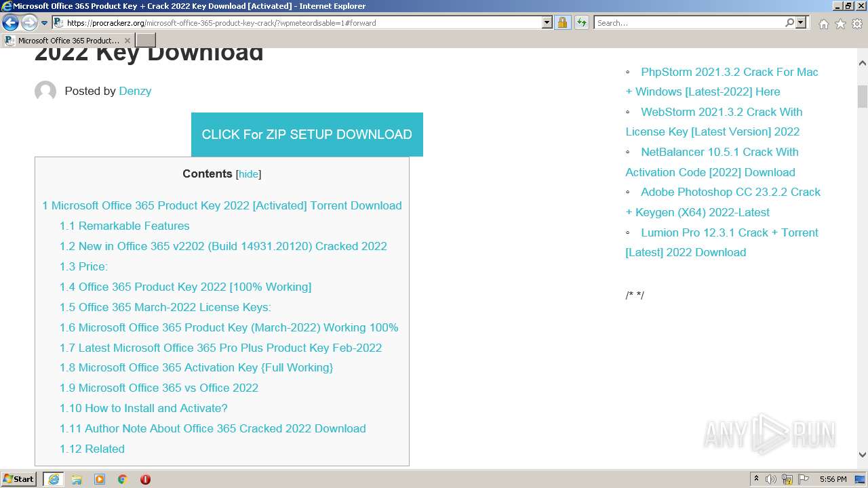This screenshot has height=488, width=868.
Task: Click the page scrollbar down arrow
Action: (x=862, y=455)
